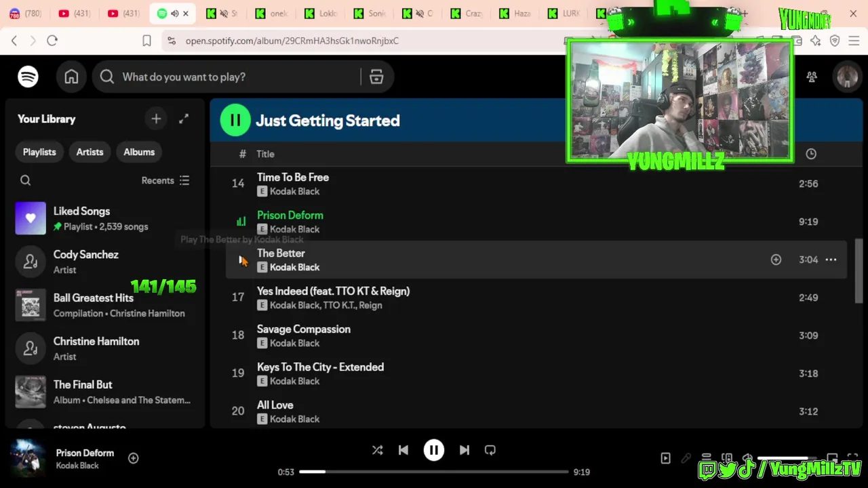The image size is (868, 488).
Task: Adjust the volume slider
Action: click(x=789, y=458)
